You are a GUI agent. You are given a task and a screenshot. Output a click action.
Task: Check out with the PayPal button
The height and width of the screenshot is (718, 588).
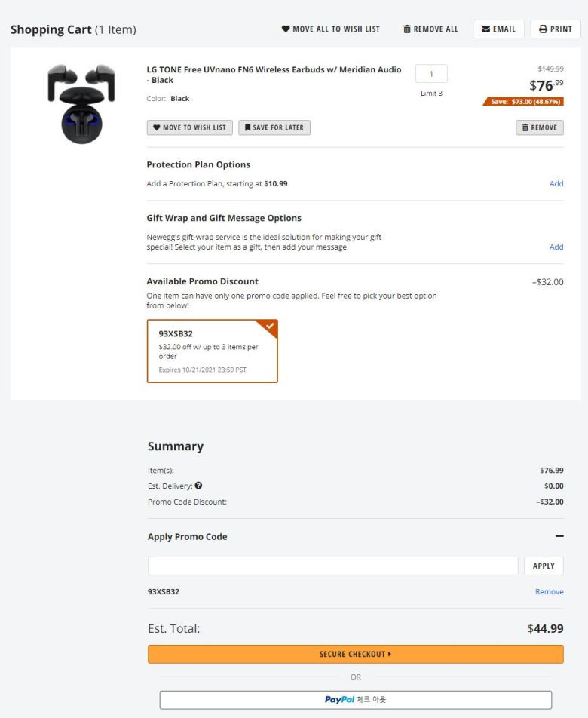[x=356, y=700]
